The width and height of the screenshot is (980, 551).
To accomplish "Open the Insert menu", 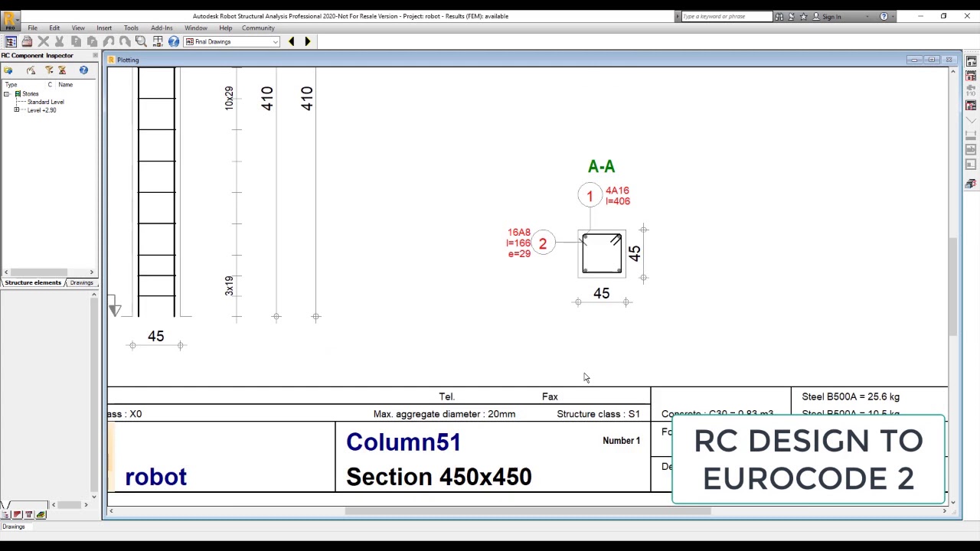I will 104,28.
